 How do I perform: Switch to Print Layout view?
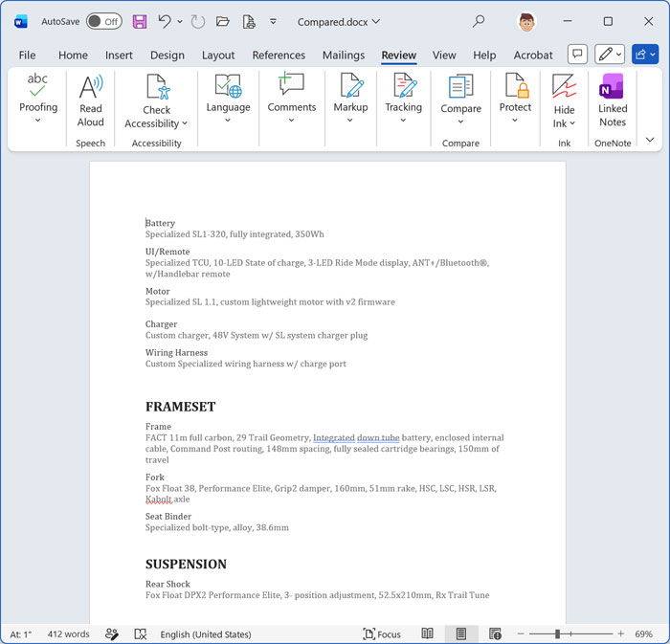pos(460,633)
